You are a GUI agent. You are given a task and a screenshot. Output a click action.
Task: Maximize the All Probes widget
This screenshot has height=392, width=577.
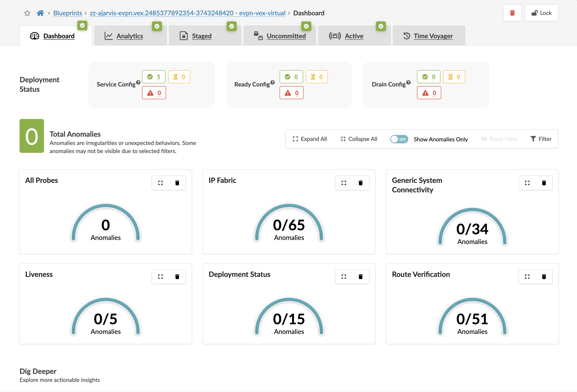point(160,183)
